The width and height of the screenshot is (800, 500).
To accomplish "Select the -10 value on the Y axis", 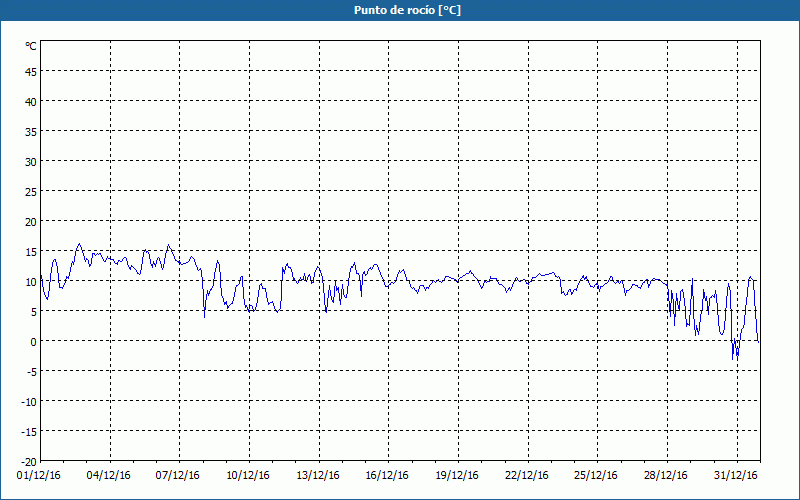I will (x=29, y=402).
